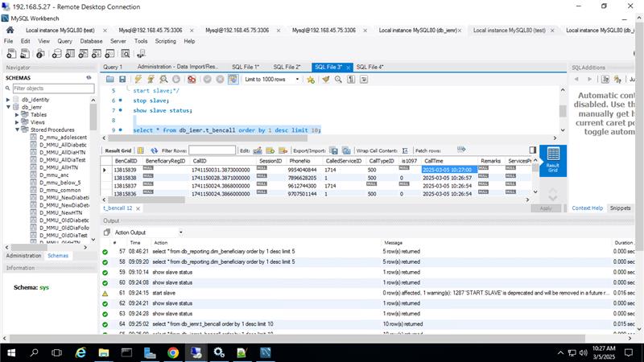
Task: Commit the current transaction icon
Action: tap(208, 79)
